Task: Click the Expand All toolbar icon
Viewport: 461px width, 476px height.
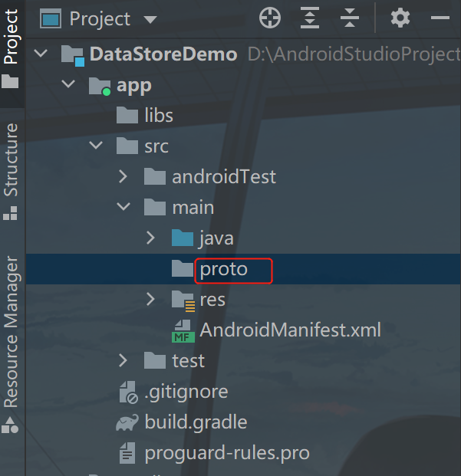Action: [x=309, y=18]
